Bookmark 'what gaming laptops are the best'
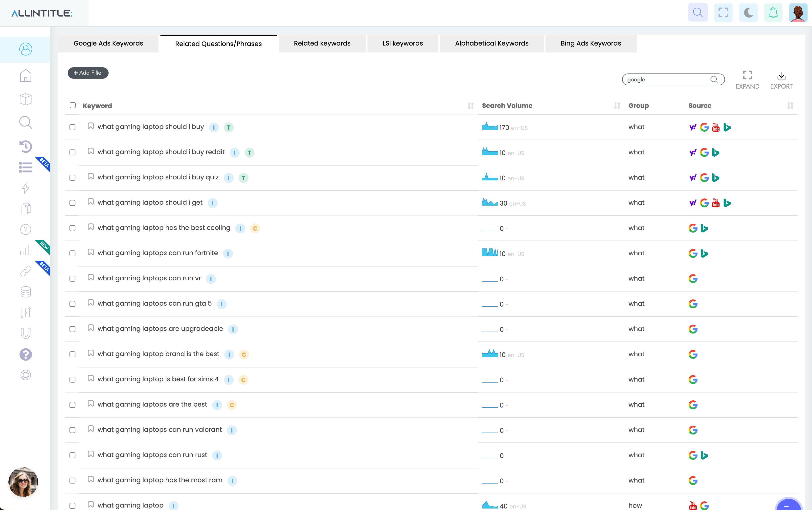Image resolution: width=812 pixels, height=510 pixels. (90, 404)
